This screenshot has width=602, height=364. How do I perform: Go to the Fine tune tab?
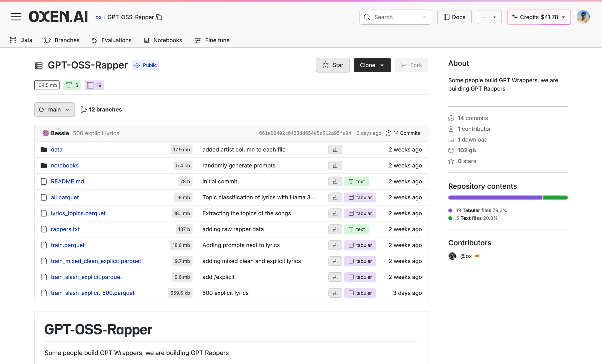(212, 40)
